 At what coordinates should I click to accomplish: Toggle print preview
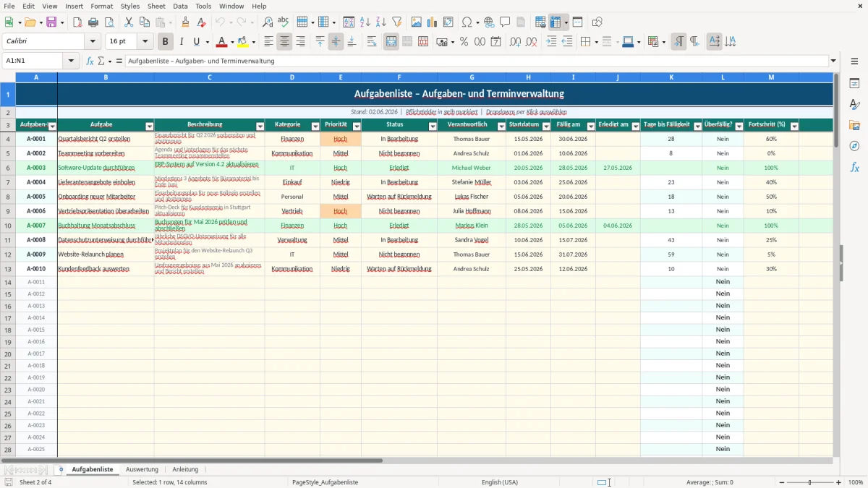[110, 22]
